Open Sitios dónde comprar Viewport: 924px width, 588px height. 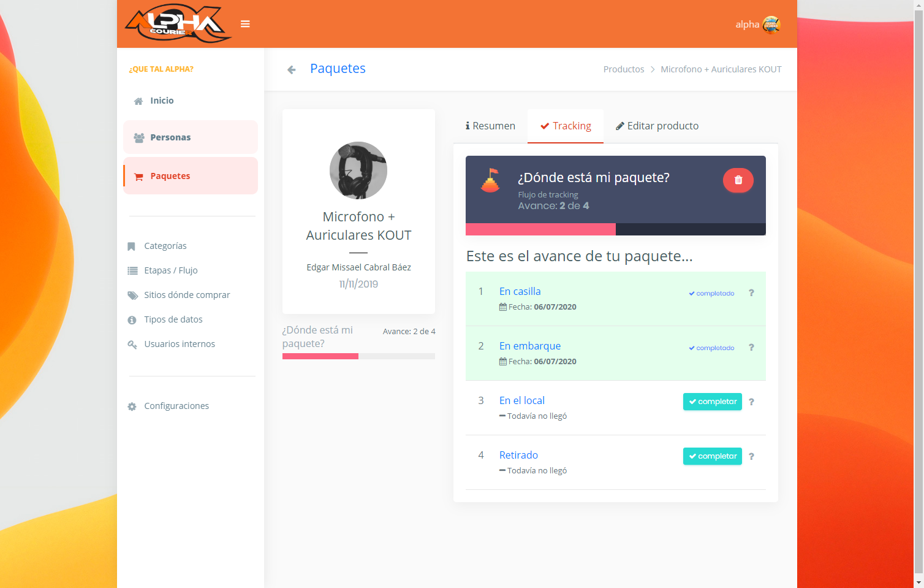pyautogui.click(x=187, y=295)
